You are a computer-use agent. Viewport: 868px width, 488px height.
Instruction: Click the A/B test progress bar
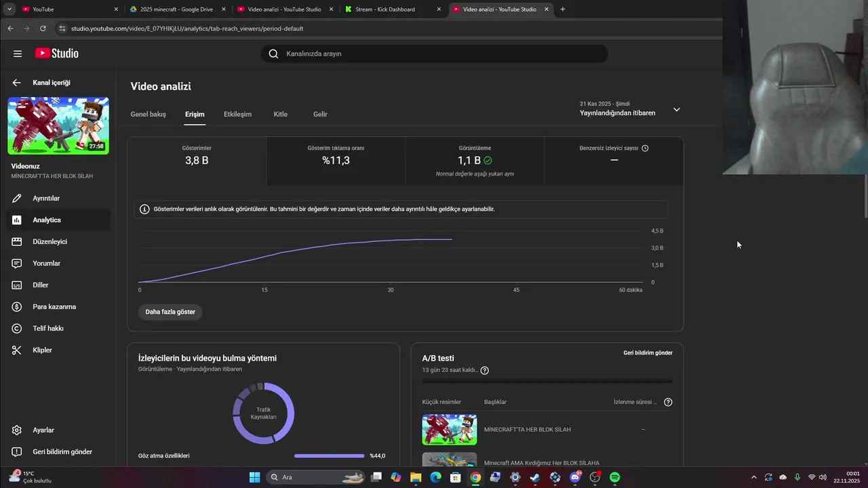(x=547, y=381)
